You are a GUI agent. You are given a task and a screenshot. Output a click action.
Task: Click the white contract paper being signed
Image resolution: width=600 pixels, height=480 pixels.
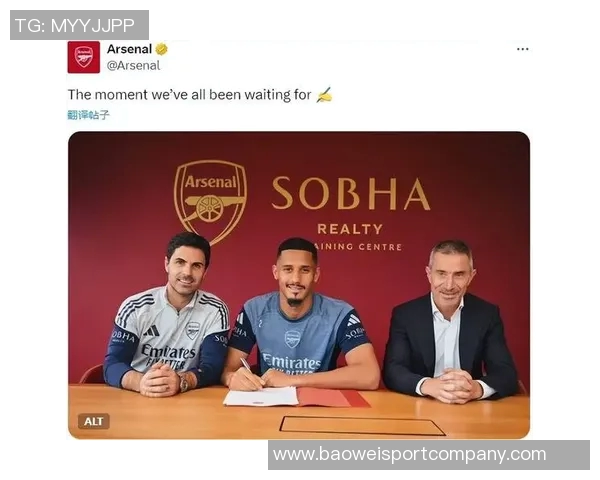click(x=261, y=396)
